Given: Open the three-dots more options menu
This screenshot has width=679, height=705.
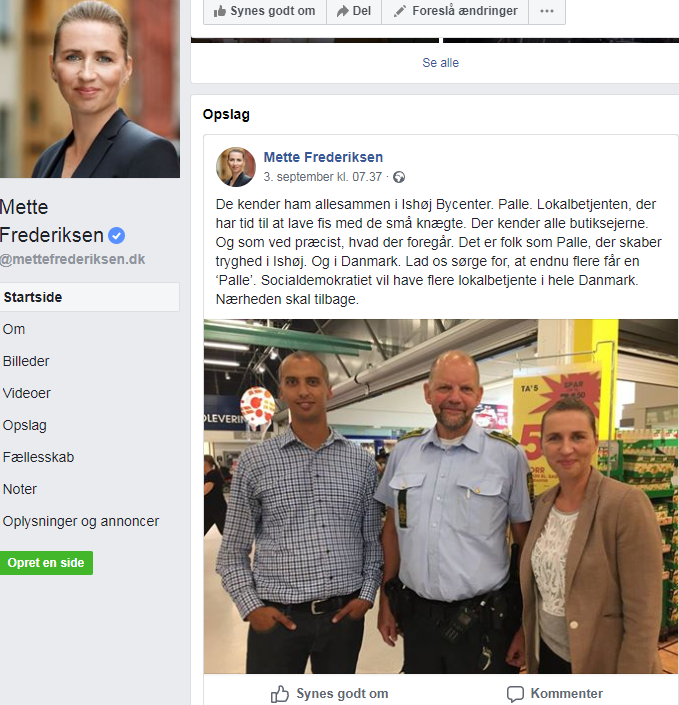Looking at the screenshot, I should click(547, 11).
